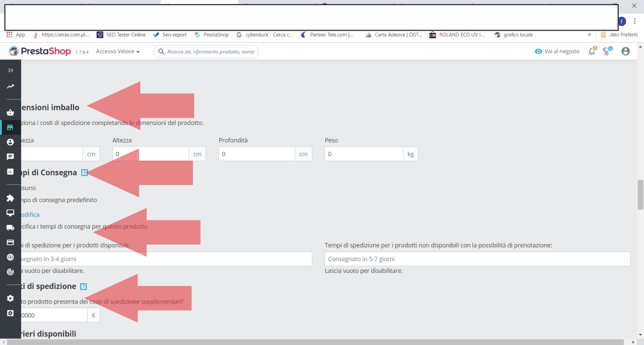
Task: Open the Seo-report bookmark
Action: (170, 35)
